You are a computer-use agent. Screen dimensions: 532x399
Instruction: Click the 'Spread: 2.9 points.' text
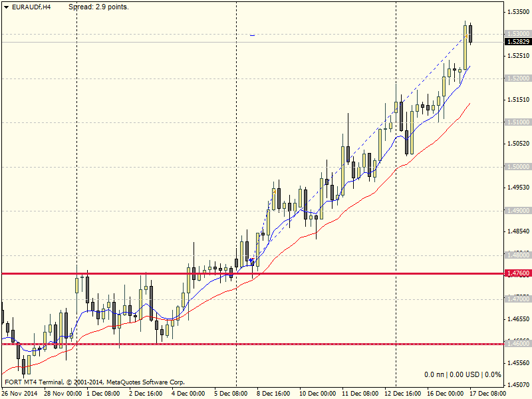pos(98,7)
